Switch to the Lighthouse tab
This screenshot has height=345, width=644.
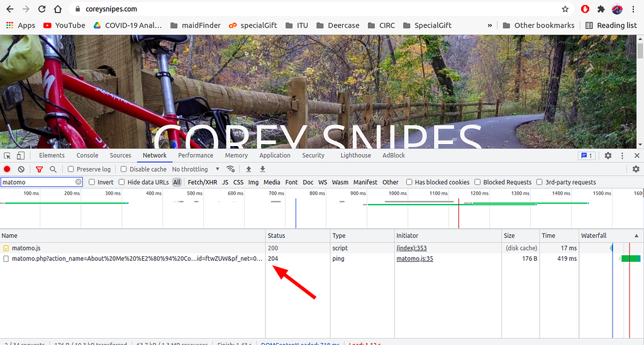356,156
